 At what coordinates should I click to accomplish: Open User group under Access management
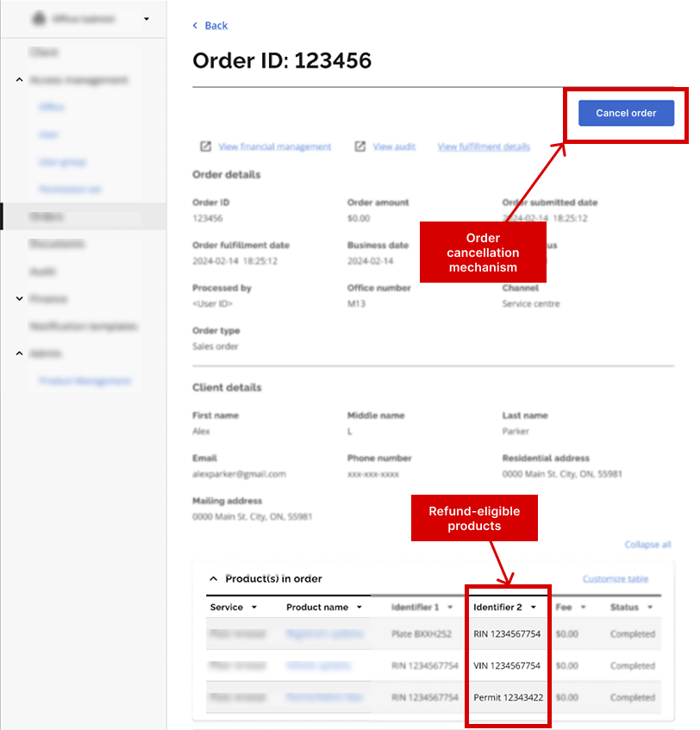pyautogui.click(x=63, y=162)
